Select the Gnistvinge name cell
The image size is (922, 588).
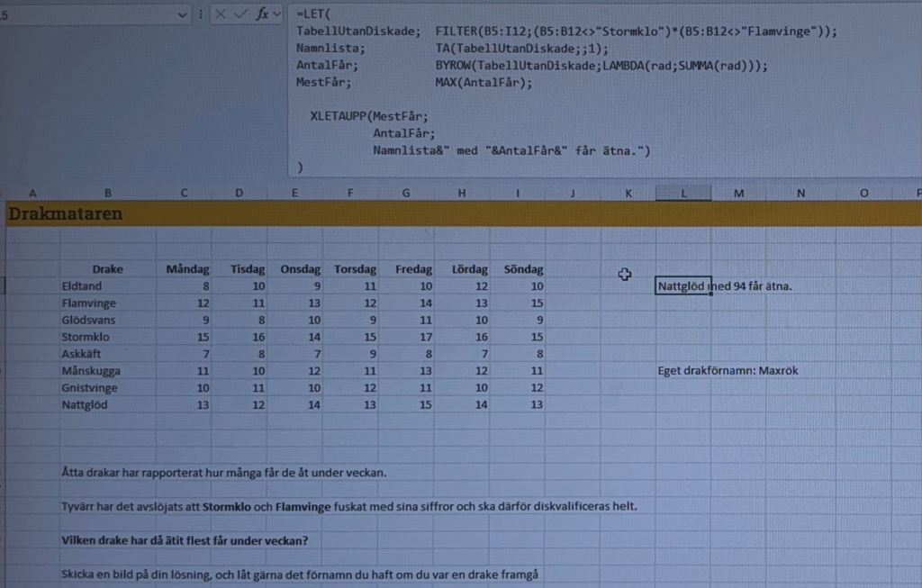click(108, 388)
